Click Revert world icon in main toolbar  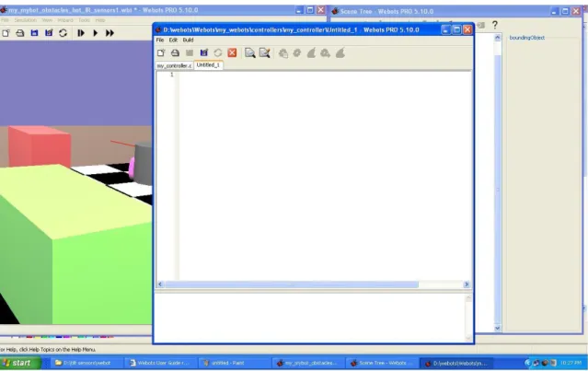tap(63, 33)
